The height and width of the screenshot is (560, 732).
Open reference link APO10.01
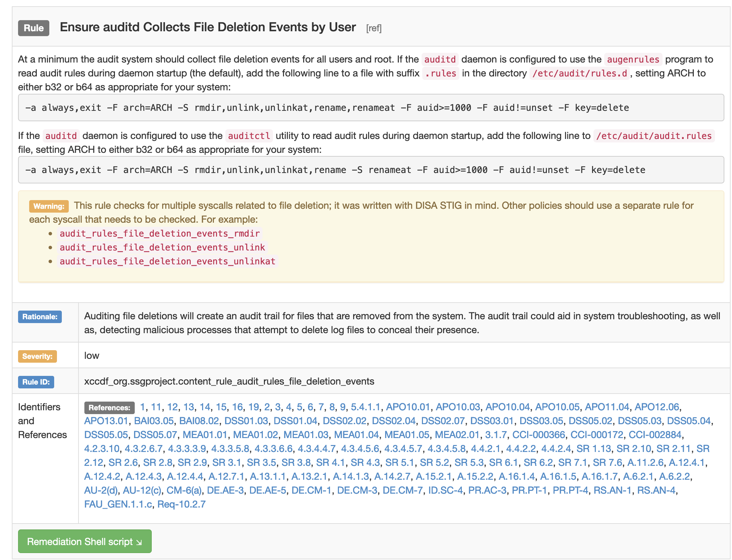click(x=408, y=407)
